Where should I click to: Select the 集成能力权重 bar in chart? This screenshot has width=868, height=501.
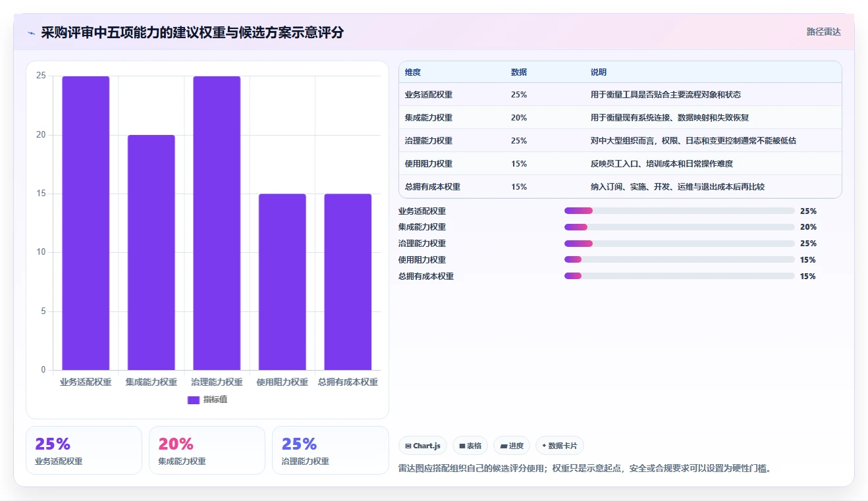(151, 252)
